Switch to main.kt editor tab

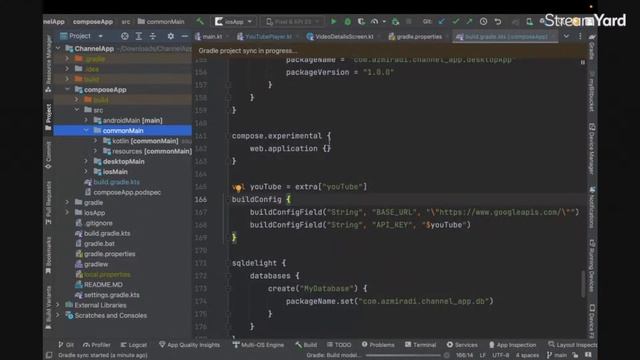click(x=209, y=36)
